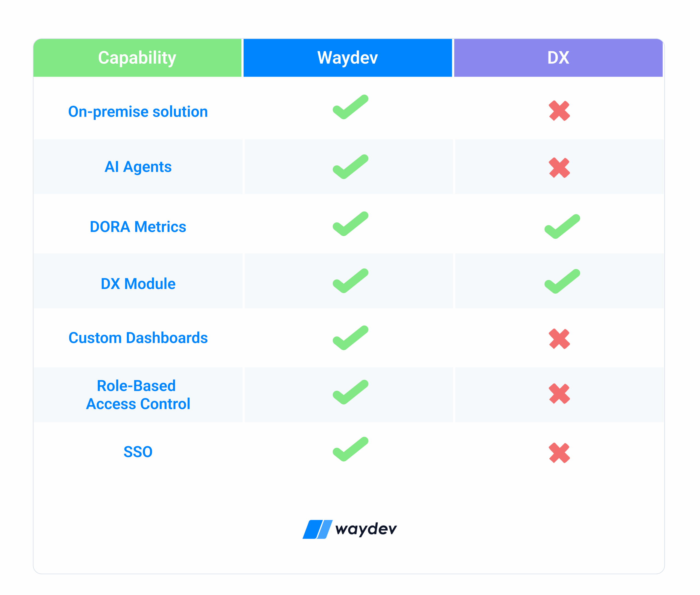
Task: Click Waydev's green checkmark for On-premise solution
Action: click(350, 107)
